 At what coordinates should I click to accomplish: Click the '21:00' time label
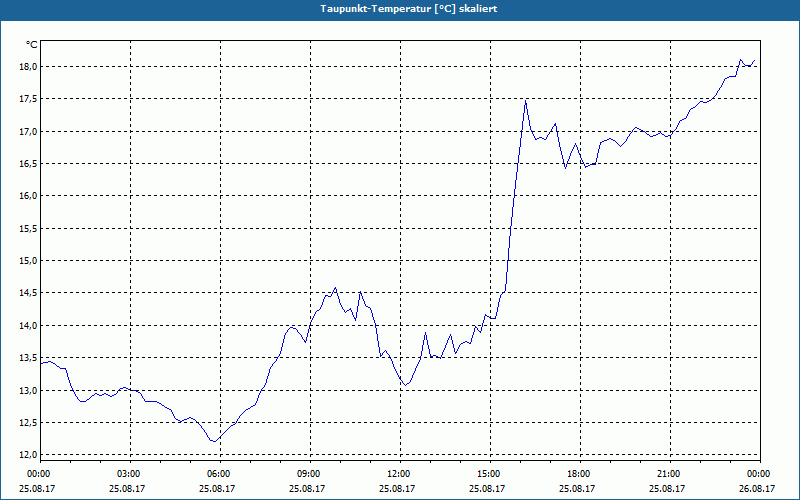click(667, 474)
